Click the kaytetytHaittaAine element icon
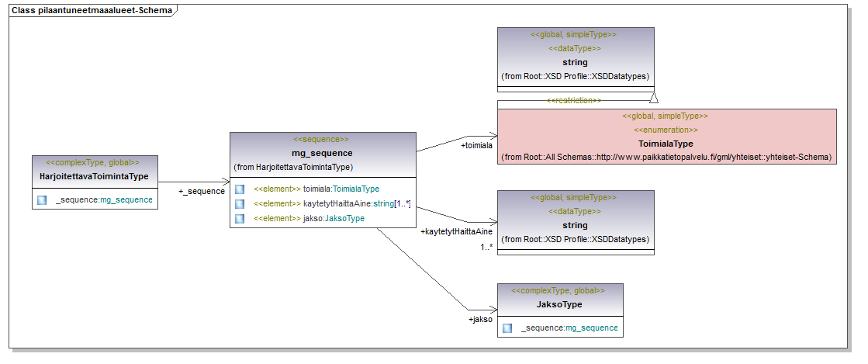 240,203
